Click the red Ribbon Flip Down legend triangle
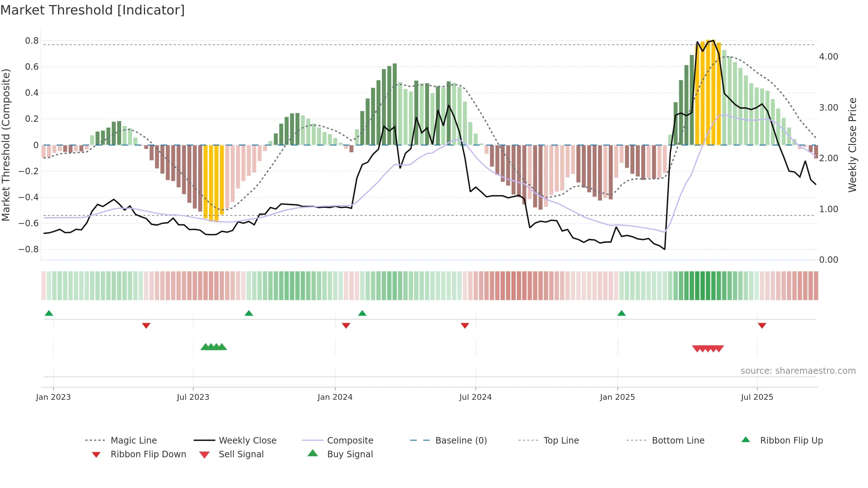 96,455
